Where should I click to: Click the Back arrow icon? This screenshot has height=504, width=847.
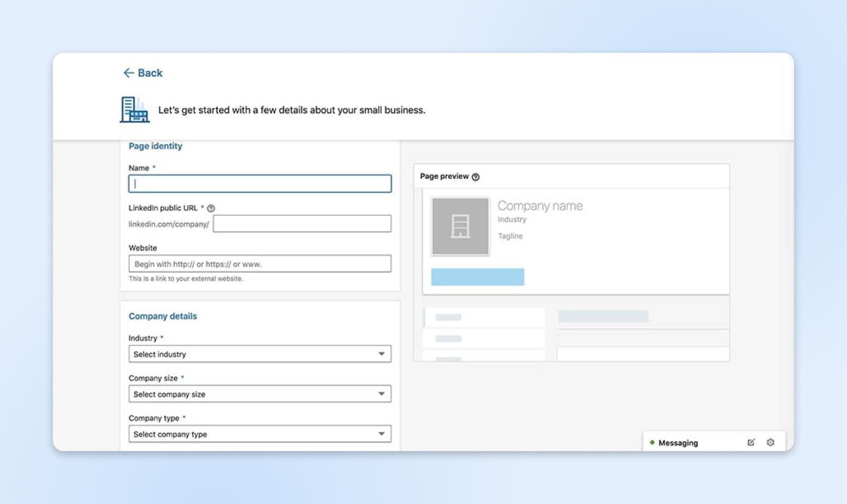[128, 73]
